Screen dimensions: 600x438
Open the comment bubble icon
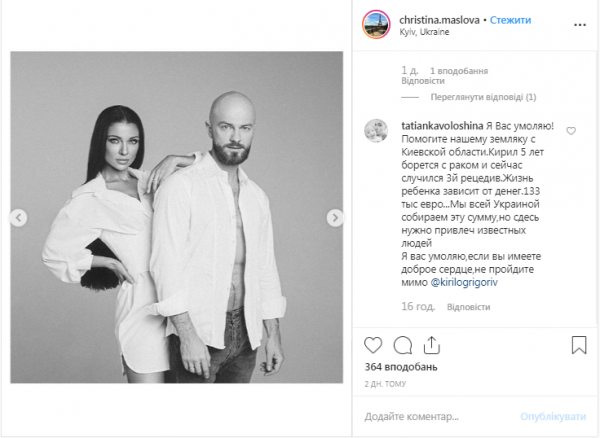[x=403, y=345]
